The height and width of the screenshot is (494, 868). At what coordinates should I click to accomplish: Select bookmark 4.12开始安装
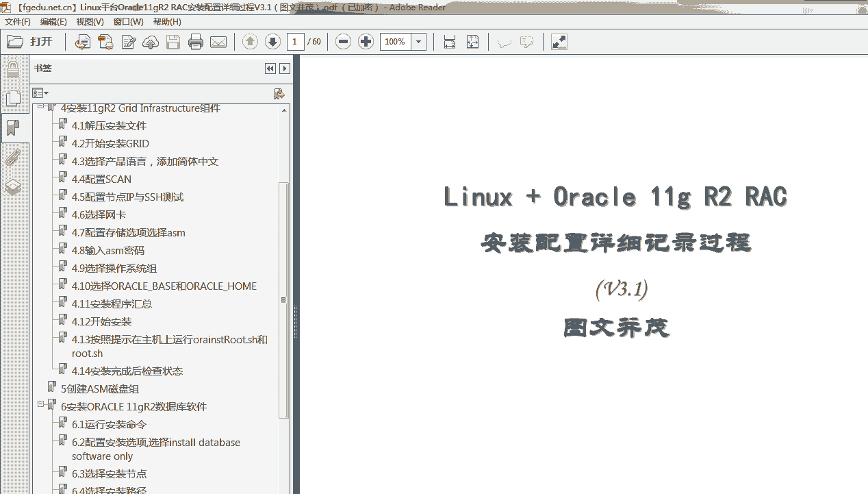(102, 322)
